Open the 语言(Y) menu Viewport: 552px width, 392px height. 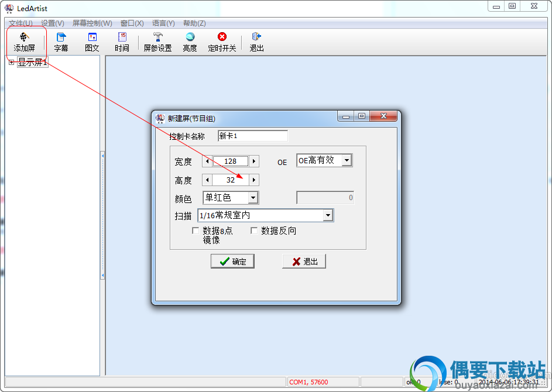(x=163, y=23)
